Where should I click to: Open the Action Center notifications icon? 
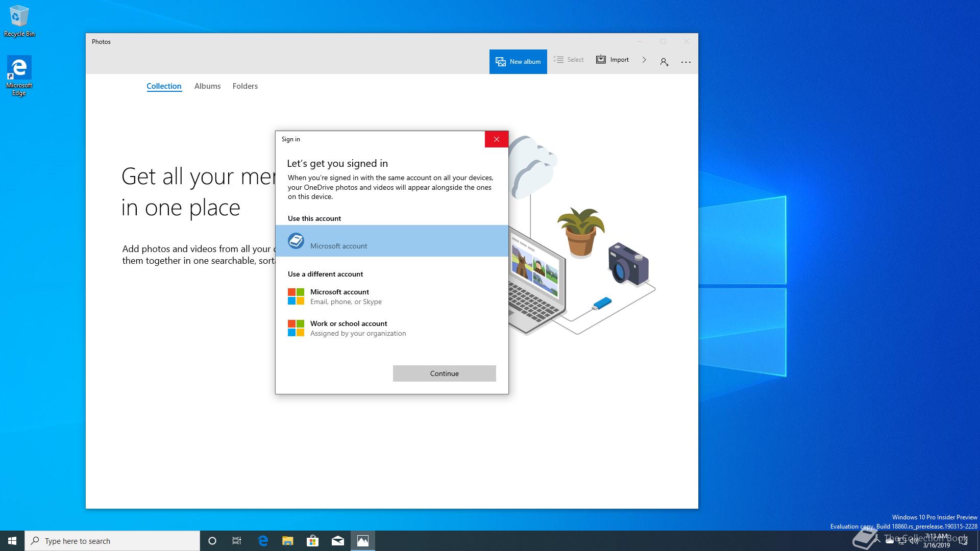point(963,541)
